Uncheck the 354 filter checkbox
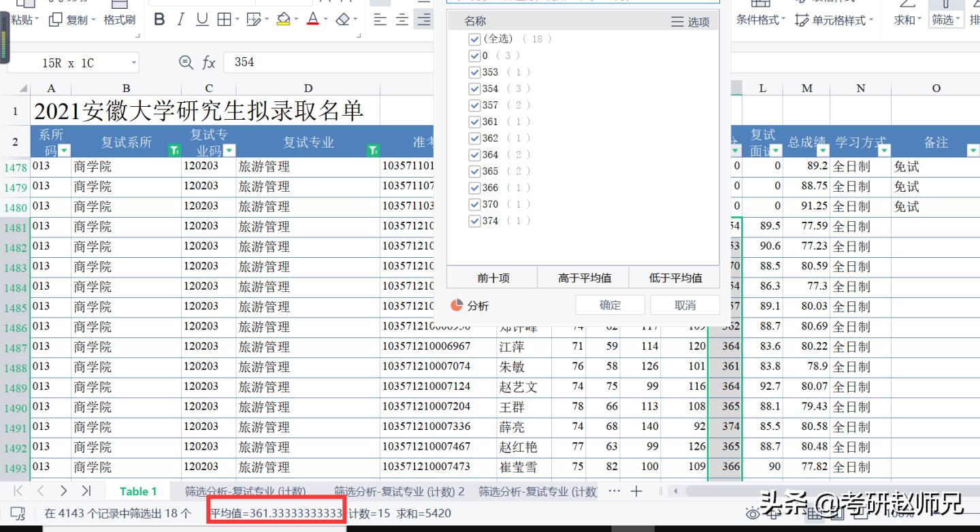This screenshot has width=980, height=532. click(x=474, y=89)
